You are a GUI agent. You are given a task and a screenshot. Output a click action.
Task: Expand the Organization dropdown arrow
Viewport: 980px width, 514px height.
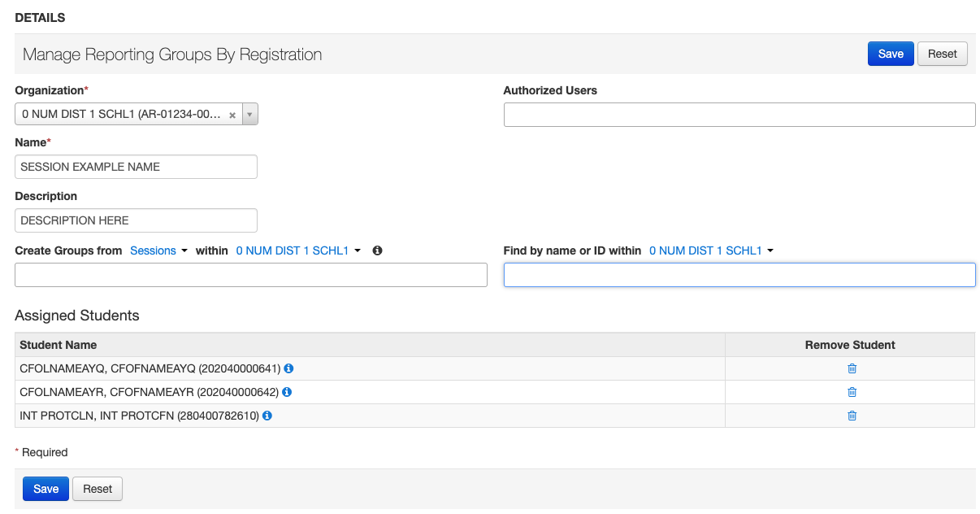click(x=249, y=115)
